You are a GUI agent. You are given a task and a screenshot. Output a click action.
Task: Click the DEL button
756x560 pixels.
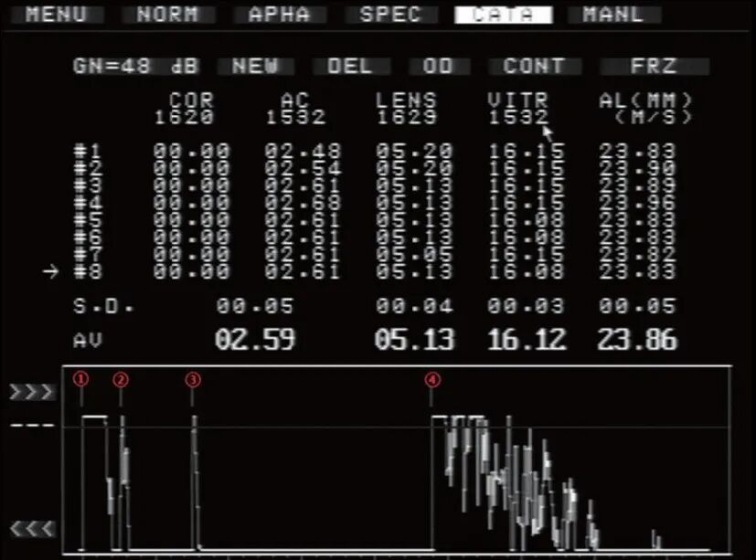(350, 66)
